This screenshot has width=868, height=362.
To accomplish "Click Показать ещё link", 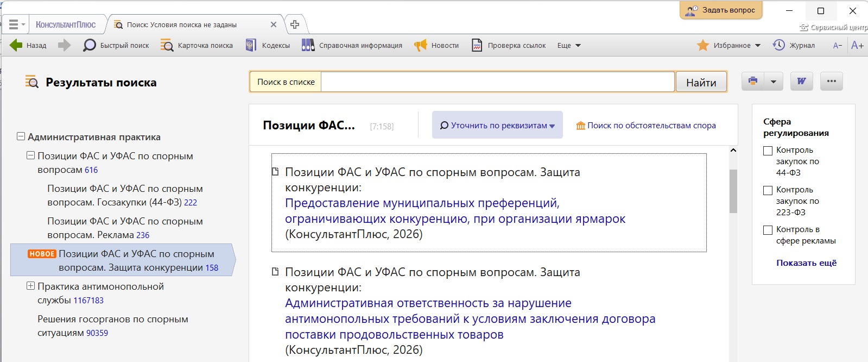I will [806, 263].
